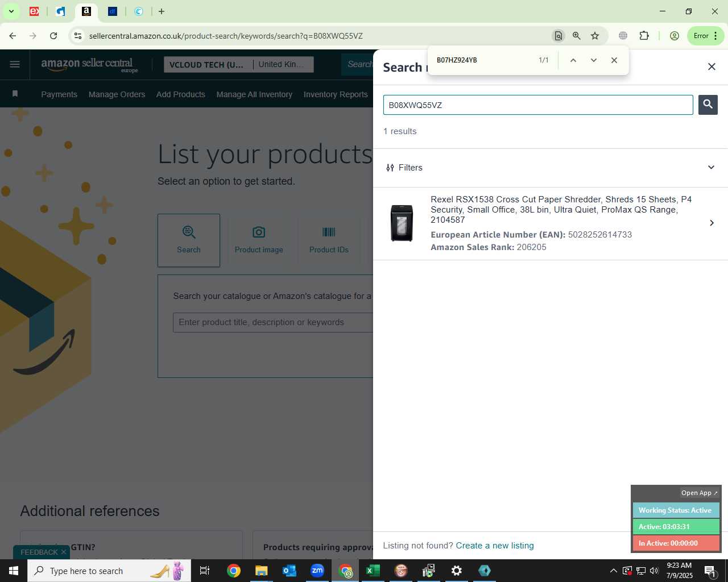Open Outlook from the taskbar
Image resolution: width=728 pixels, height=582 pixels.
289,571
